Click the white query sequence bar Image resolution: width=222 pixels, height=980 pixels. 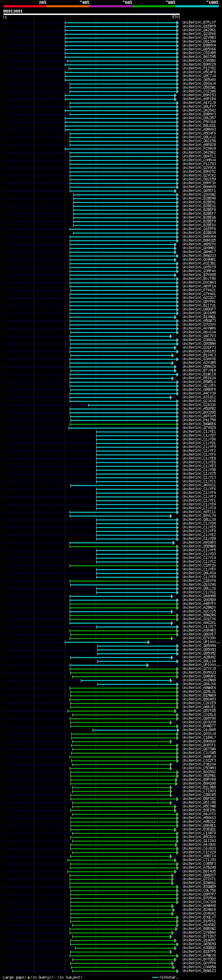click(x=92, y=15)
